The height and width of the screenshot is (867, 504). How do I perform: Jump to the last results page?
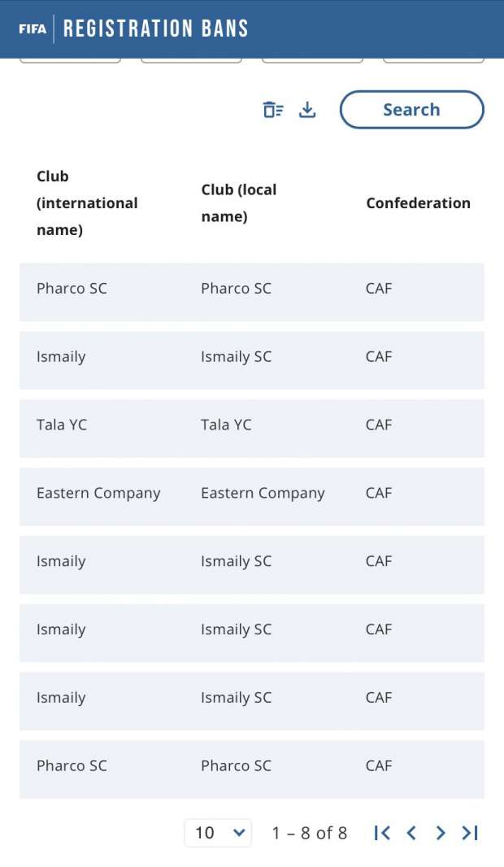click(470, 833)
